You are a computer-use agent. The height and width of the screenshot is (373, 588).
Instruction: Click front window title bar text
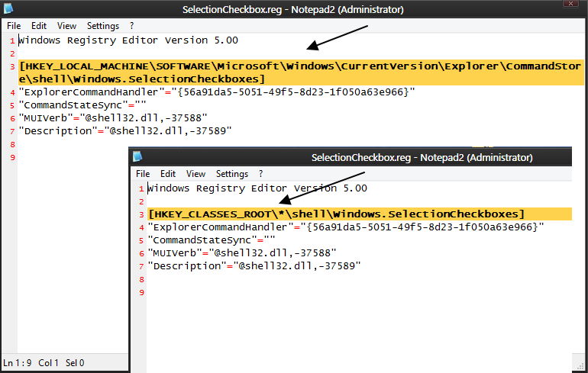coord(422,158)
